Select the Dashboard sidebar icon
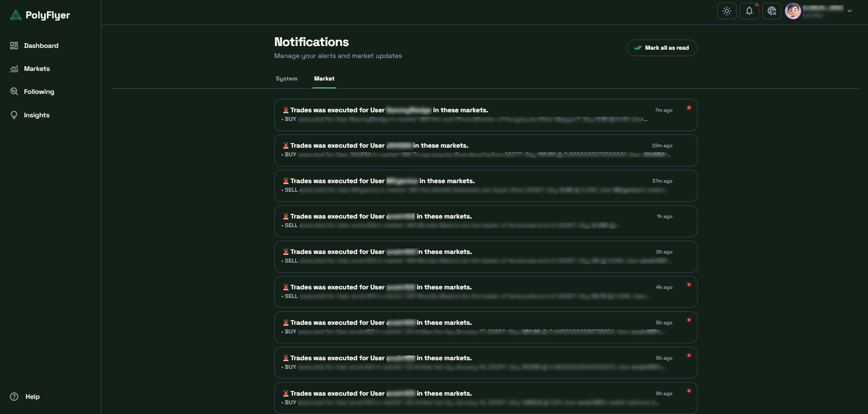The height and width of the screenshot is (414, 868). tap(14, 46)
